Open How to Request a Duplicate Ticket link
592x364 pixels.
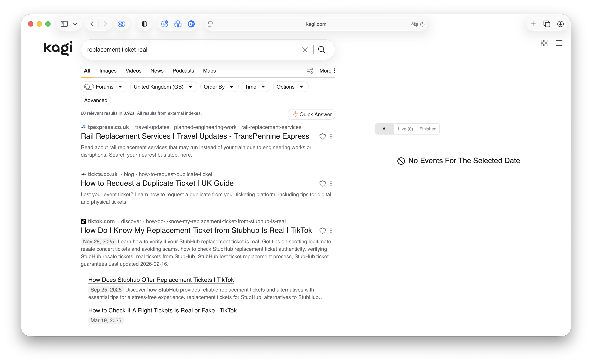click(x=157, y=183)
